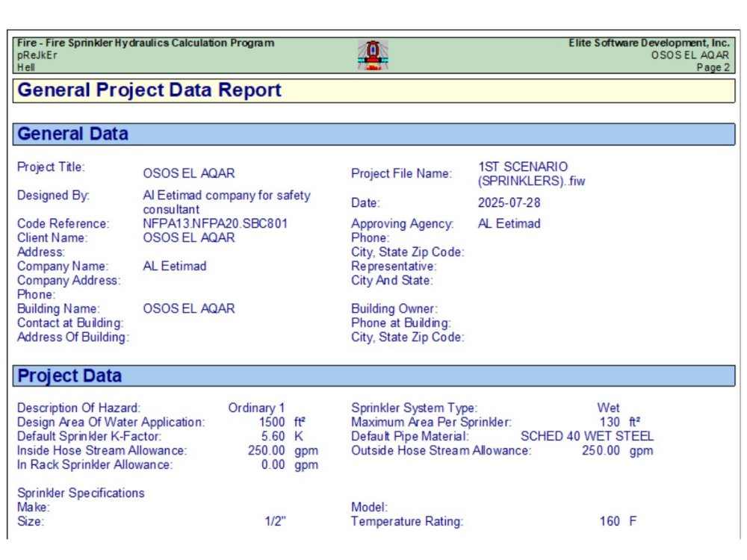Click the 'City And State:' label
The height and width of the screenshot is (560, 747).
pos(392,281)
